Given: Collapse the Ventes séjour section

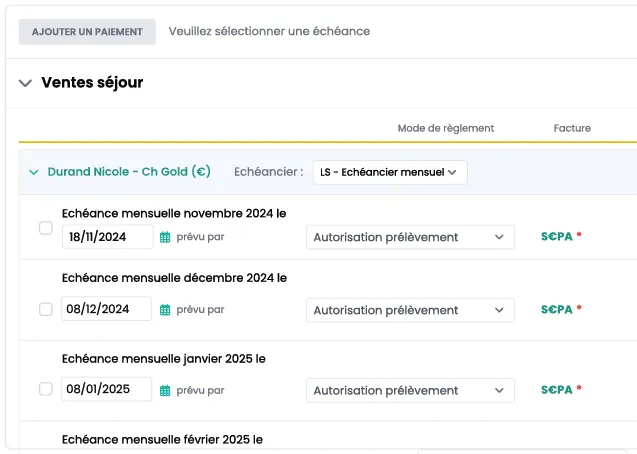Looking at the screenshot, I should click(x=25, y=83).
